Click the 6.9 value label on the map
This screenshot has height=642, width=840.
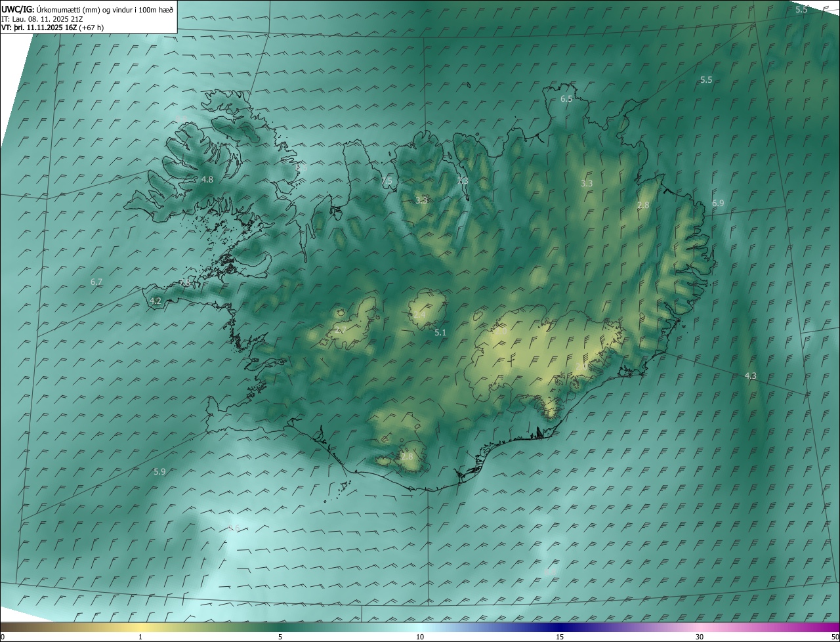[718, 203]
